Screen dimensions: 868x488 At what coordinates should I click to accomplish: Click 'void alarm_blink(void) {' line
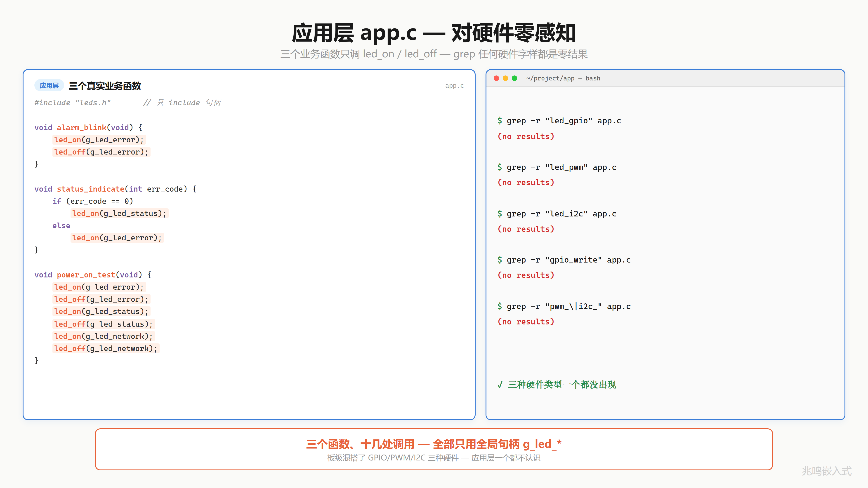88,128
